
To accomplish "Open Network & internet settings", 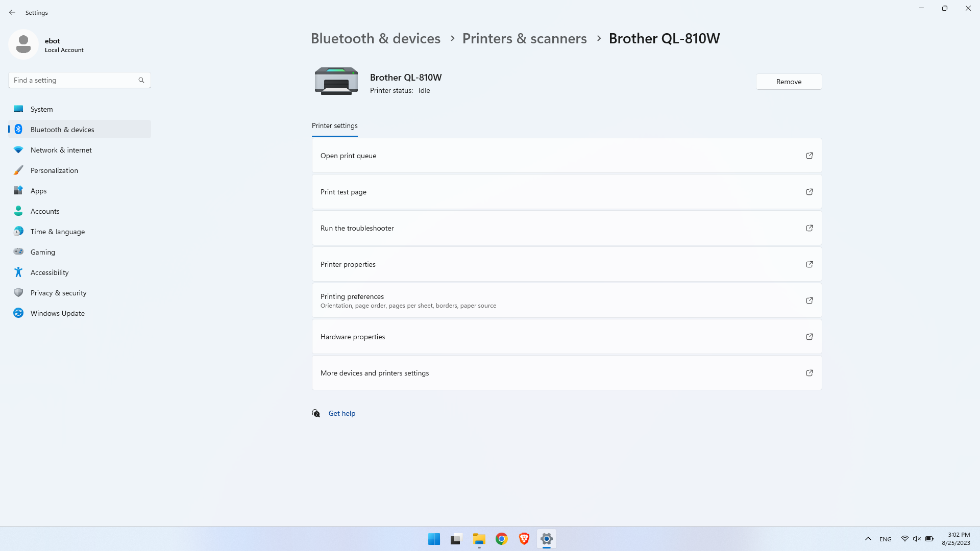I will tap(80, 149).
